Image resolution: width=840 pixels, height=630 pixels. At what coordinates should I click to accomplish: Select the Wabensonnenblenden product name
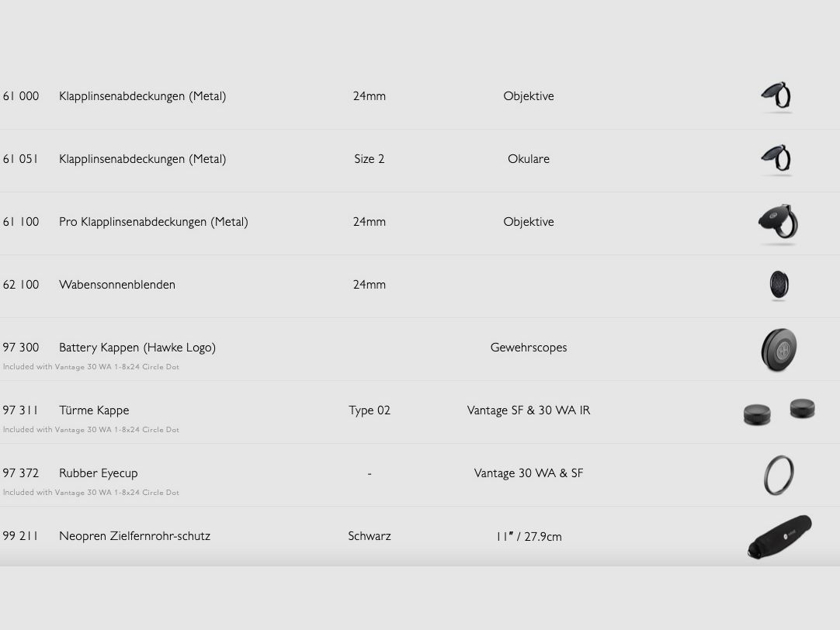coord(116,285)
